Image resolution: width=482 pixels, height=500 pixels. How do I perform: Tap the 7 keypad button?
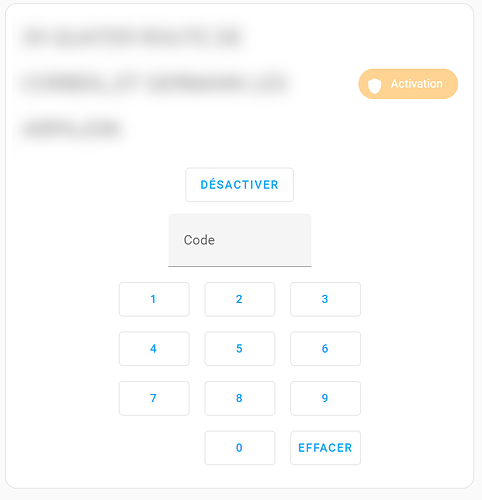click(154, 398)
